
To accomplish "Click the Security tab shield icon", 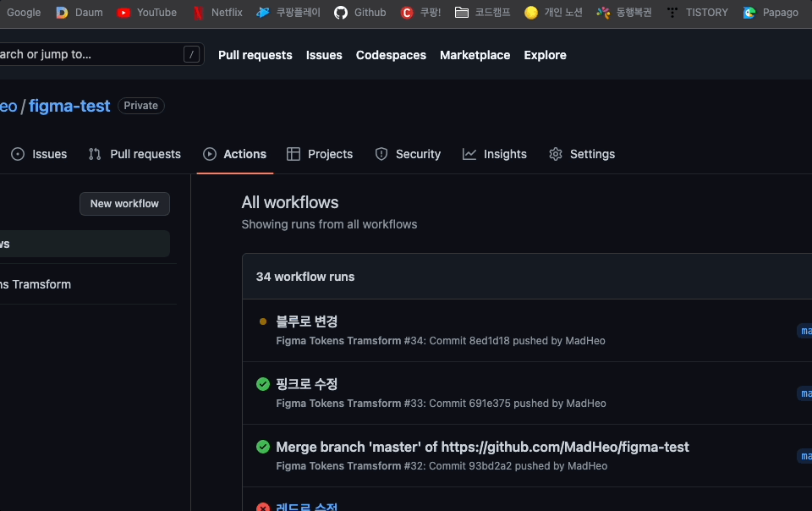I will [x=381, y=154].
